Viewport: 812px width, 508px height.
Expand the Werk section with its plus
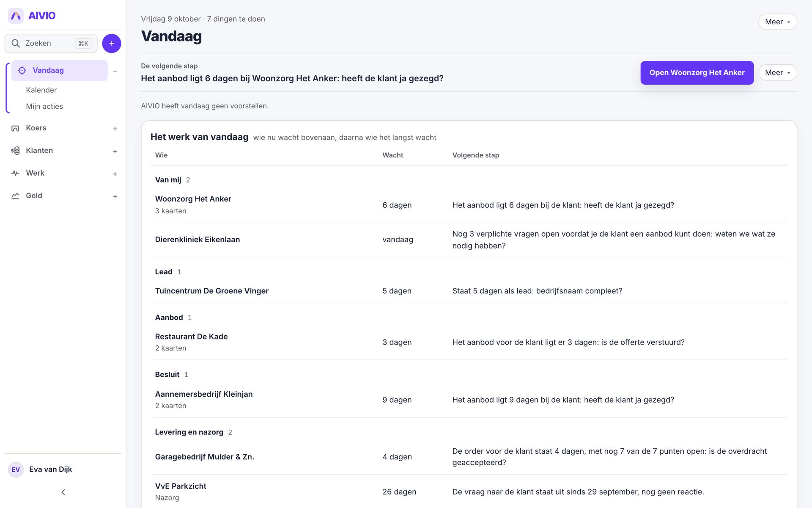[115, 174]
